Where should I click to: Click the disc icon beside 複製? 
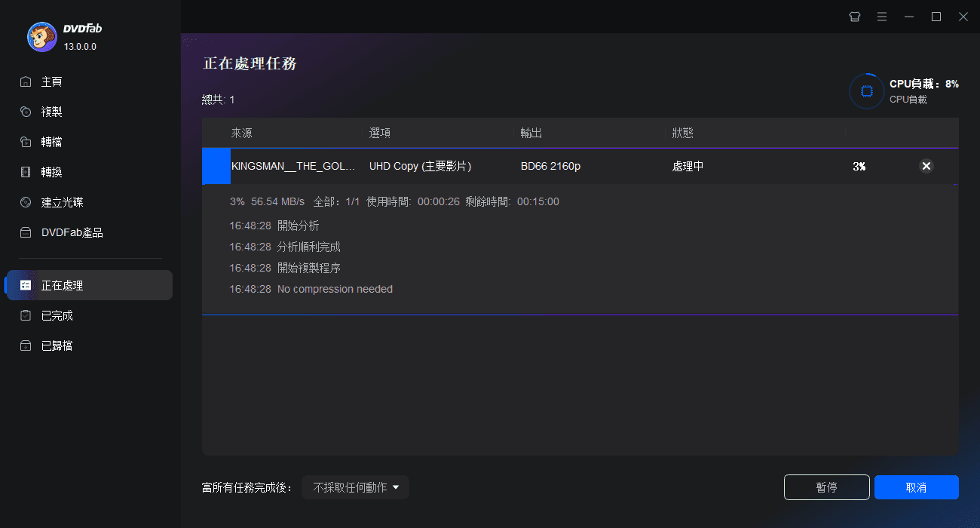pyautogui.click(x=26, y=112)
